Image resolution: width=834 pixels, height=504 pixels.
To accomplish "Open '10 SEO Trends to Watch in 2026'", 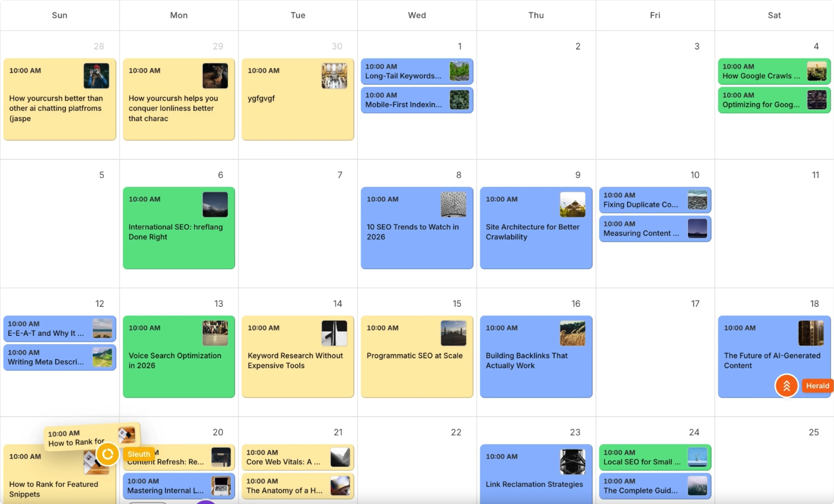I will (x=417, y=228).
